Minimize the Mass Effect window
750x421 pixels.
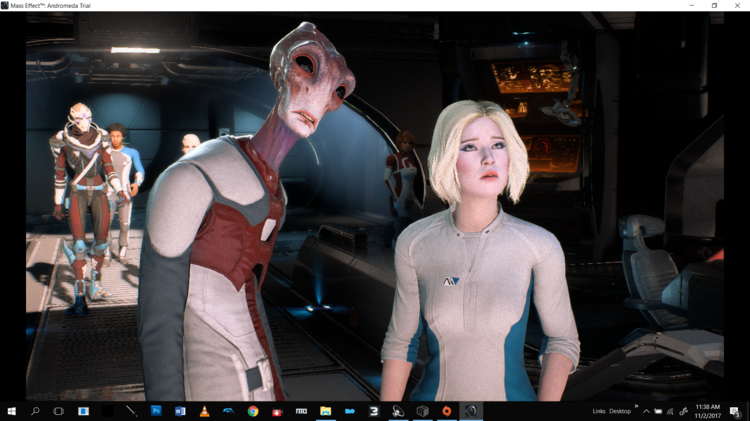[x=692, y=5]
